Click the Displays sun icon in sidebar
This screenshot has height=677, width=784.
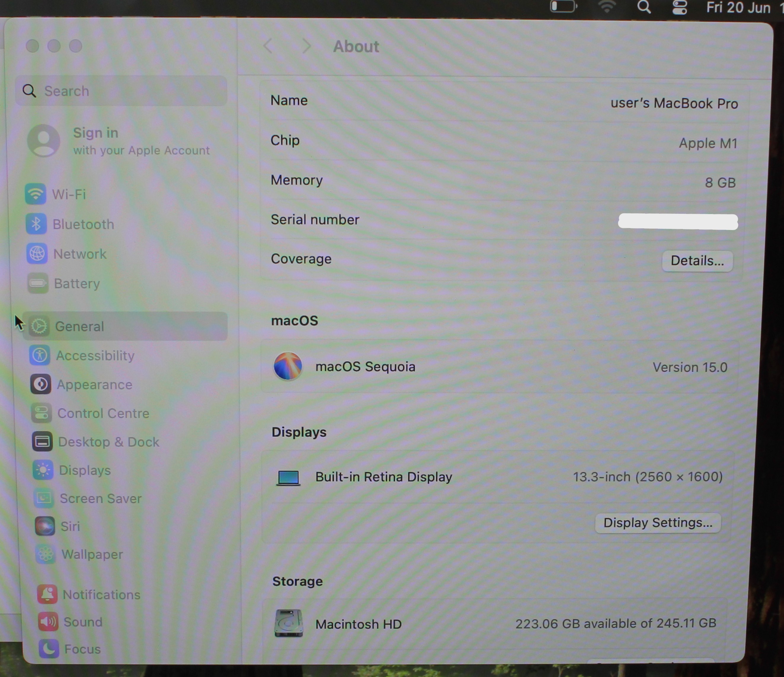pyautogui.click(x=43, y=470)
